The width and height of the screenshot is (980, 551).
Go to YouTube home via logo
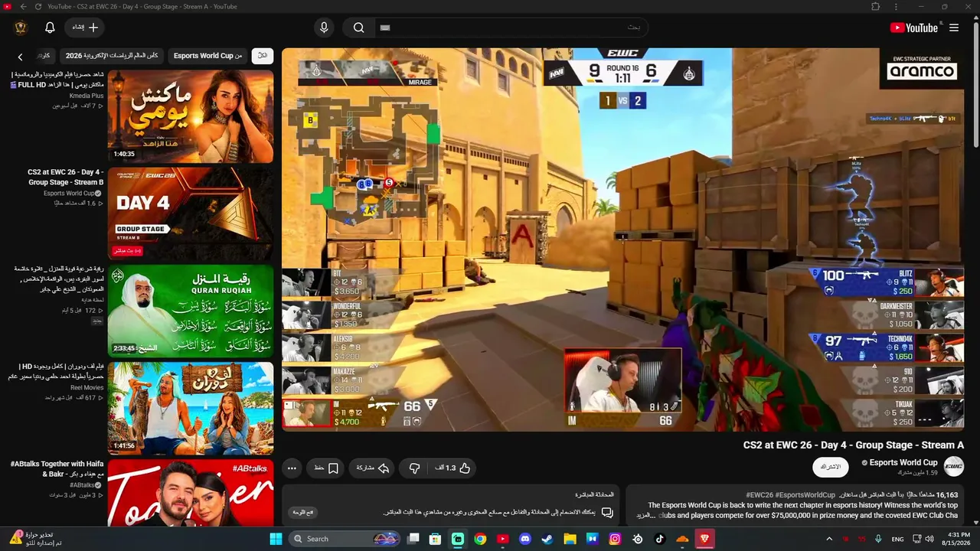pos(913,28)
